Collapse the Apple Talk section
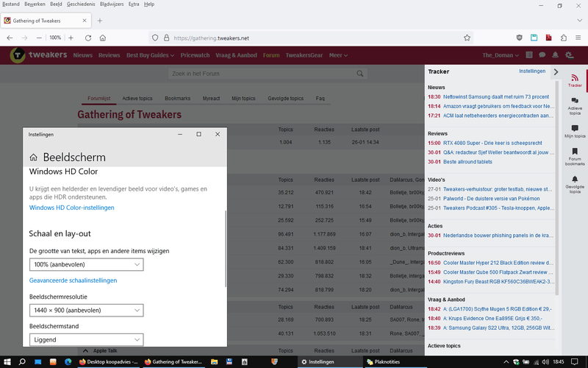 [85, 351]
